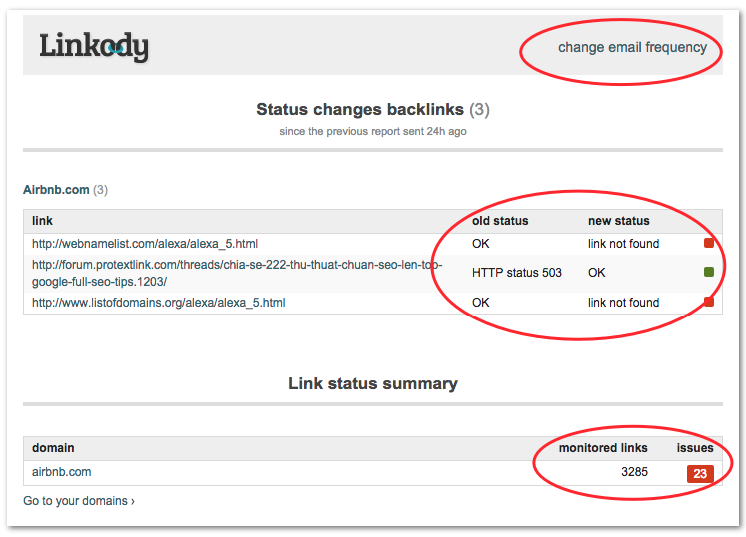Screen dimensions: 746x537
Task: Click the 'new status' column header
Action: 618,221
